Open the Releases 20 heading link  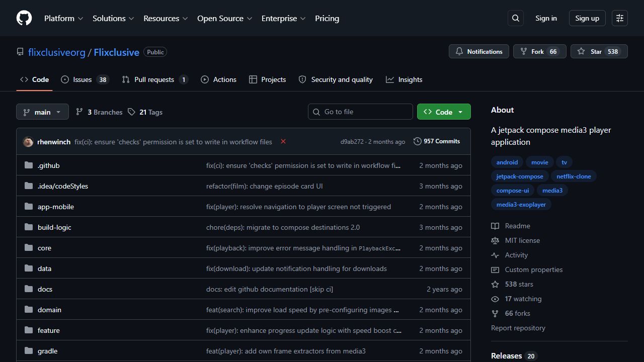pos(514,355)
